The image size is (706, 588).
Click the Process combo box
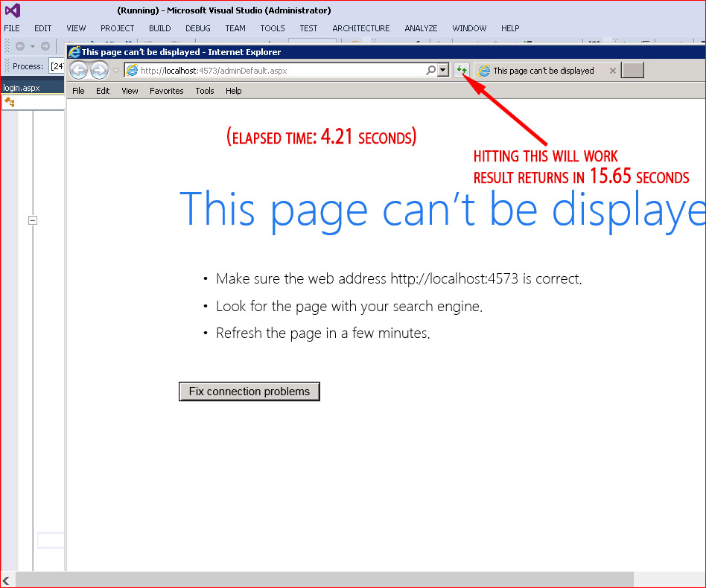[57, 66]
